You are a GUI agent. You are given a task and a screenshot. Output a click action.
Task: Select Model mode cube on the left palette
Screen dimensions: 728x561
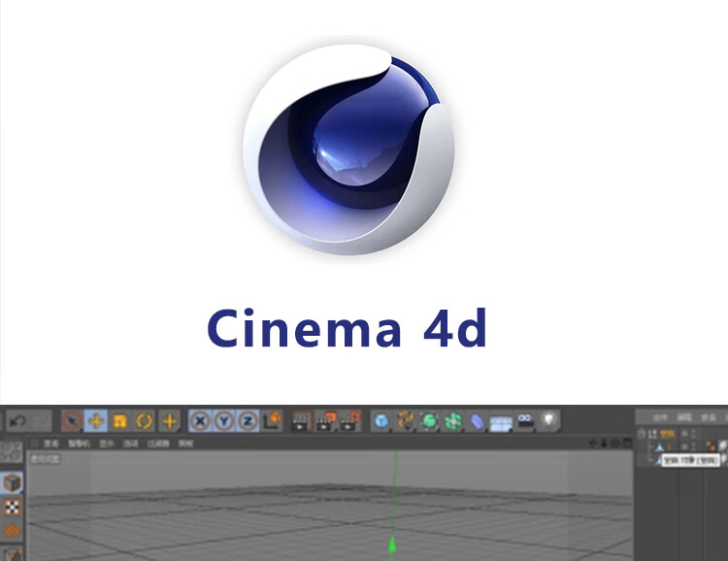(x=13, y=482)
